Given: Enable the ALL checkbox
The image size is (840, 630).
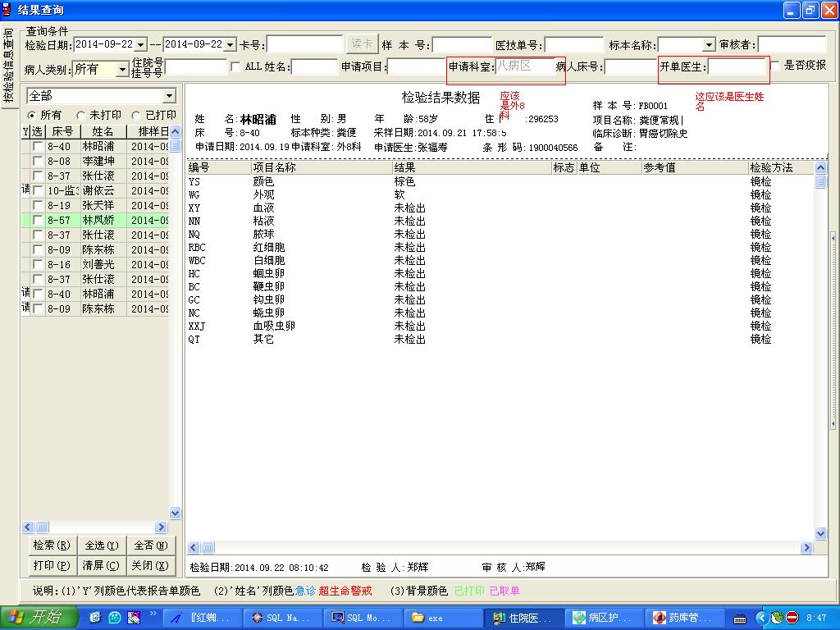Looking at the screenshot, I should coord(235,66).
